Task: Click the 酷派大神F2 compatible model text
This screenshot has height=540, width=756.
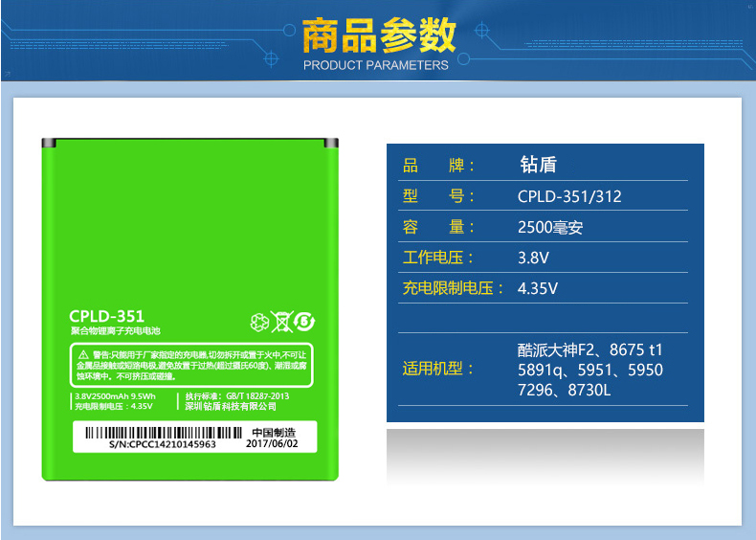Action: (555, 349)
